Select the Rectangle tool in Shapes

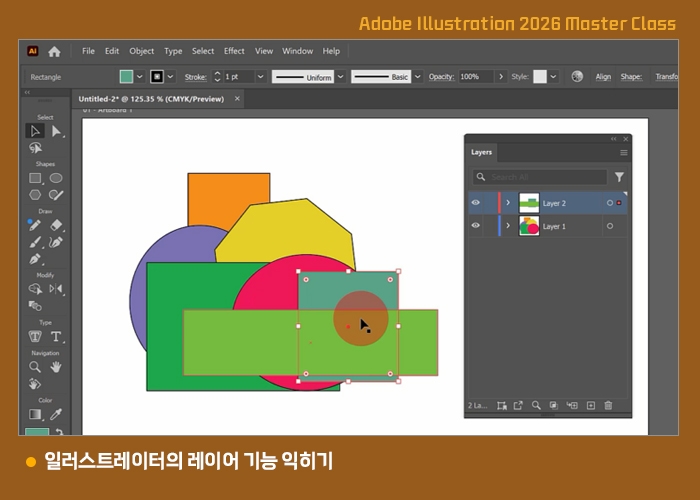[x=35, y=178]
